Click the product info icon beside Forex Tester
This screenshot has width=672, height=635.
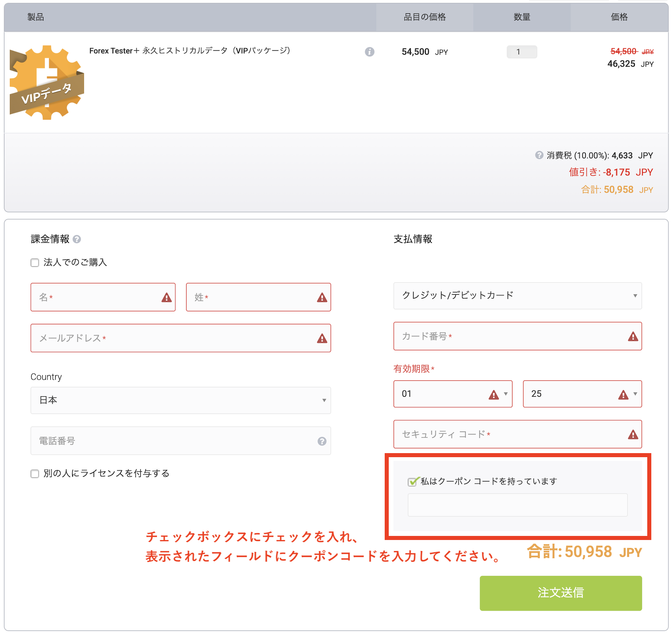point(369,52)
